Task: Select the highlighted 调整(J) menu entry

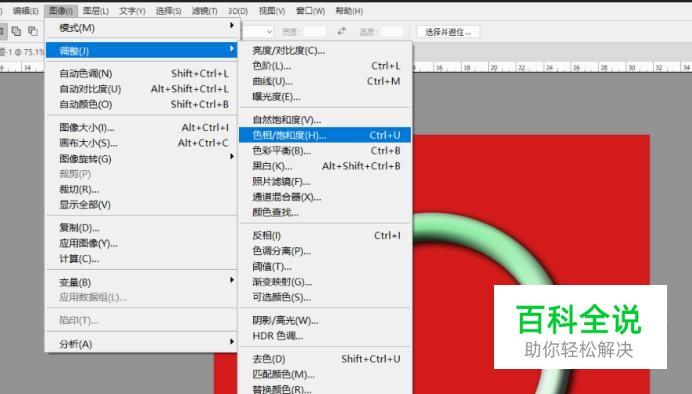Action: pyautogui.click(x=141, y=51)
